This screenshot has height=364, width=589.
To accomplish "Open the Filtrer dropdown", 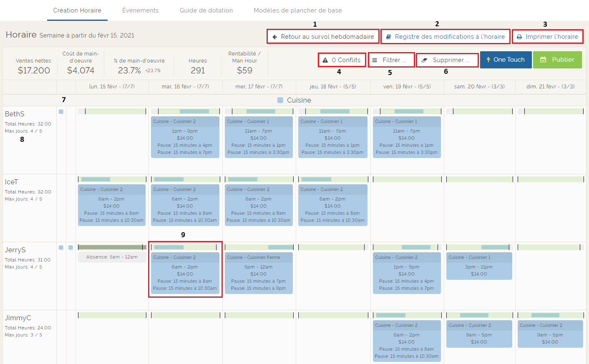I will 391,60.
